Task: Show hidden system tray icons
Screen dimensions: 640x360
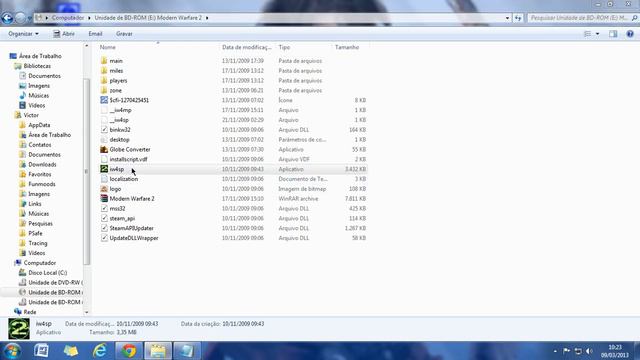Action: coord(555,351)
